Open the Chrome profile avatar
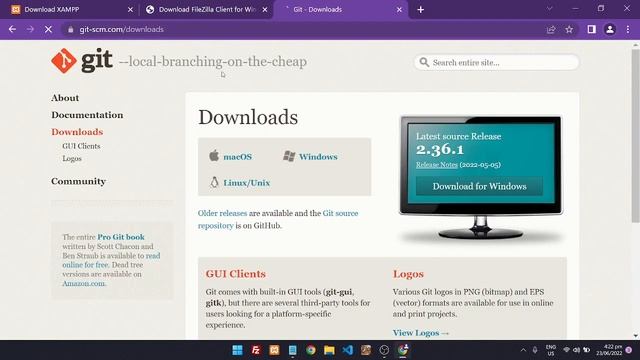This screenshot has height=360, width=640. click(x=610, y=29)
